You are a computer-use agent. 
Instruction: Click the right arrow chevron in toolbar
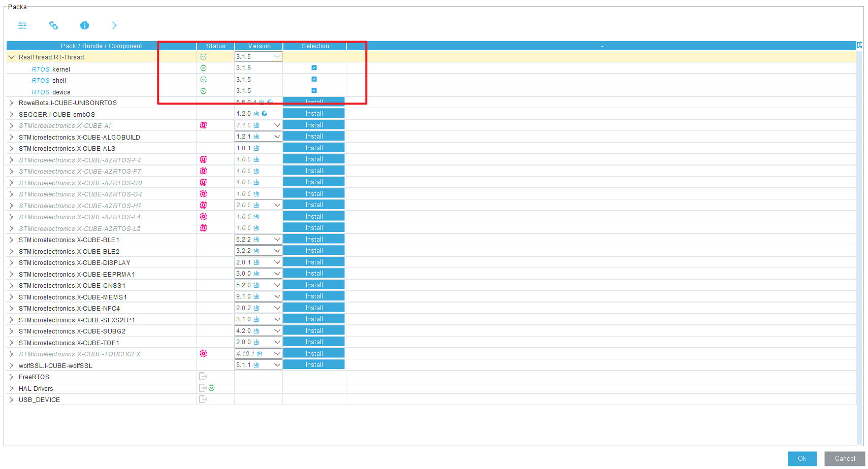[x=114, y=25]
